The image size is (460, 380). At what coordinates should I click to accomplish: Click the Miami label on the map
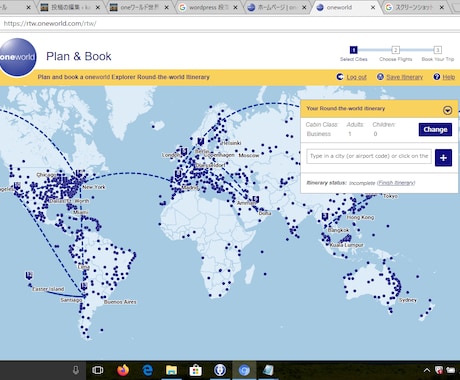click(80, 212)
